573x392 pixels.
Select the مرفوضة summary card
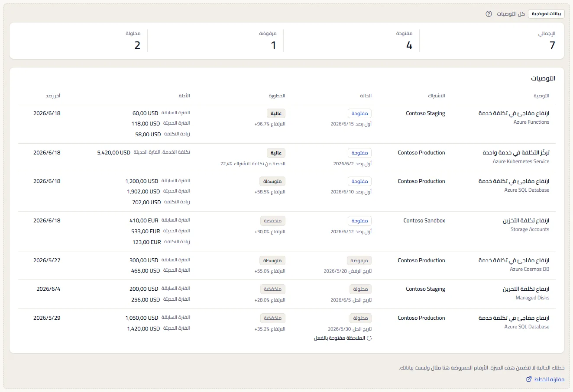coord(215,41)
